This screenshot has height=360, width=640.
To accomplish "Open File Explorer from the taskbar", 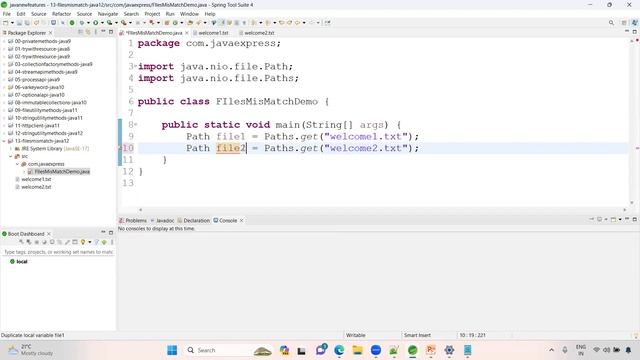I will [x=358, y=350].
